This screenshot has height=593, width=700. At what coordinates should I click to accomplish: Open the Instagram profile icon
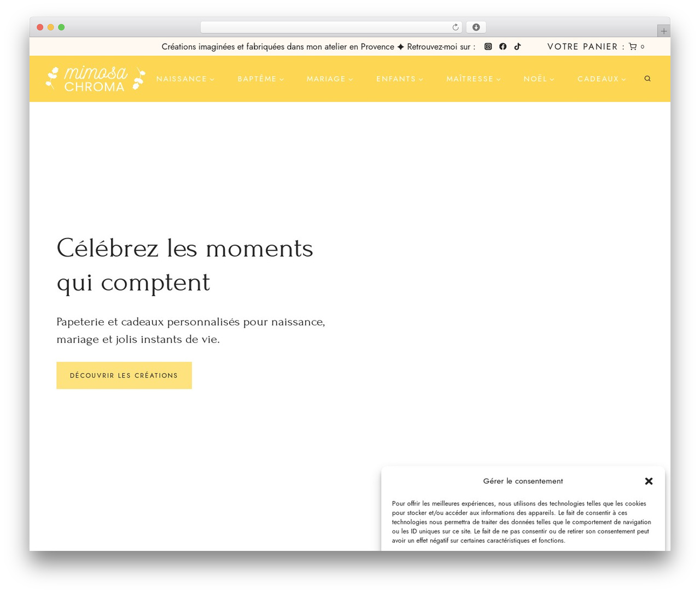coord(488,46)
